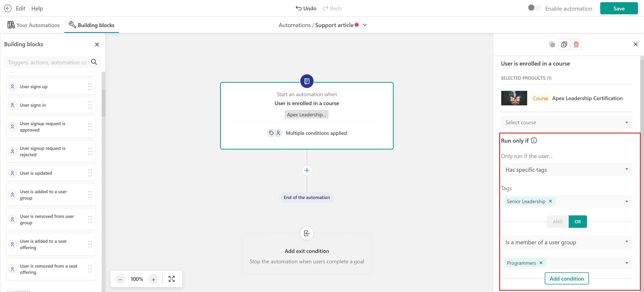Image resolution: width=644 pixels, height=292 pixels.
Task: Click the plus circle below trigger
Action: [307, 170]
